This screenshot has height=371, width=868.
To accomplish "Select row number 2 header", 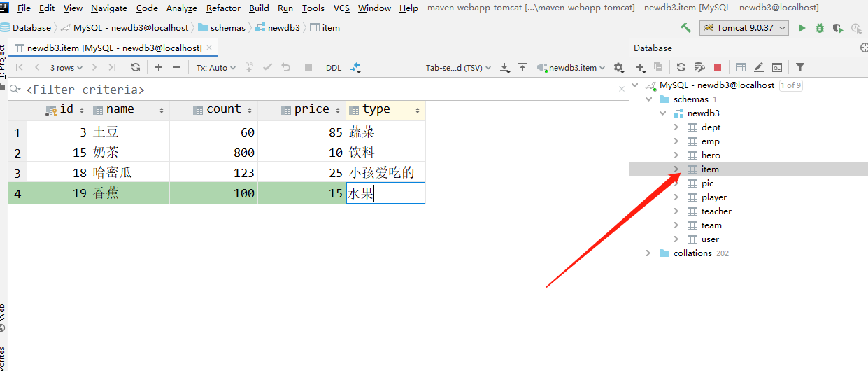I will pos(17,153).
